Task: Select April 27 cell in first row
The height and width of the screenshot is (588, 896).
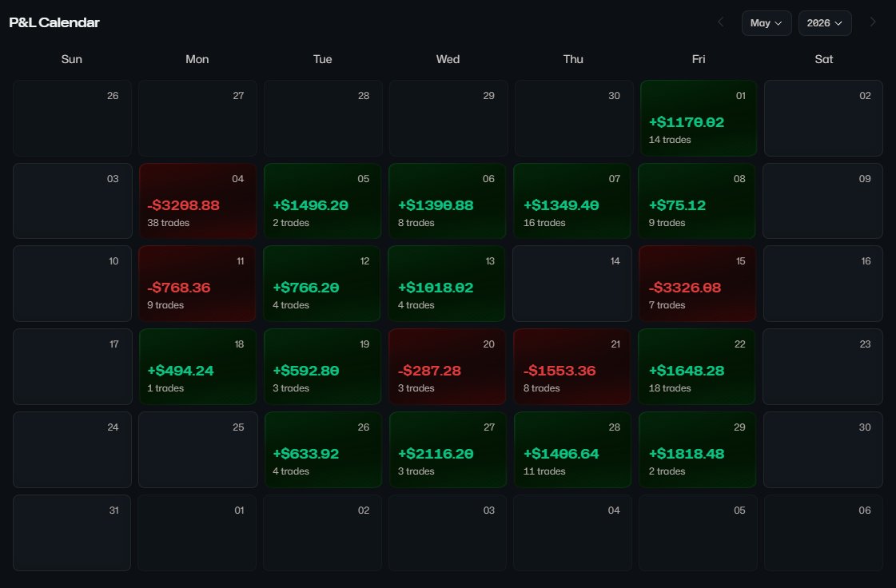Action: [197, 118]
